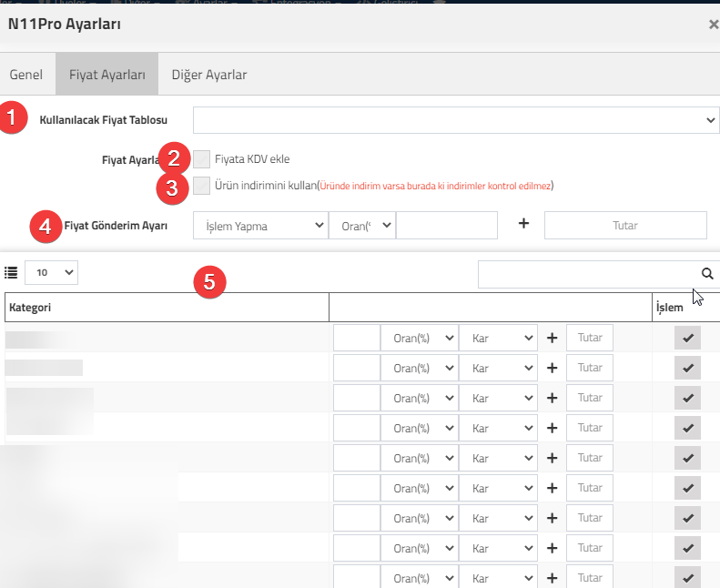Click the checkmark button in the second table row

[687, 368]
